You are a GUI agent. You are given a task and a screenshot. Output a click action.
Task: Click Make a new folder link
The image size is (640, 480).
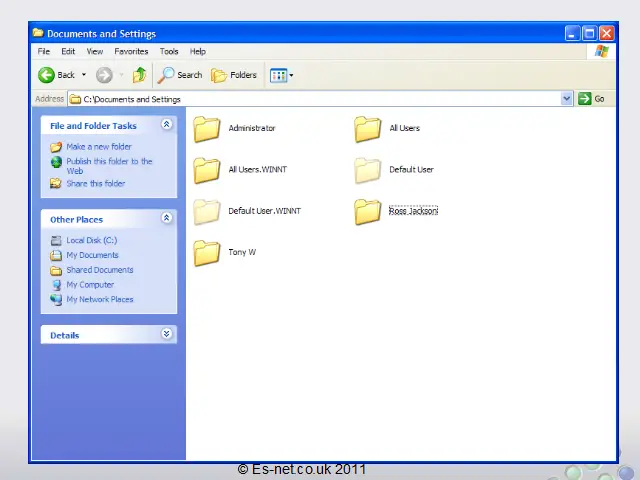pyautogui.click(x=99, y=147)
